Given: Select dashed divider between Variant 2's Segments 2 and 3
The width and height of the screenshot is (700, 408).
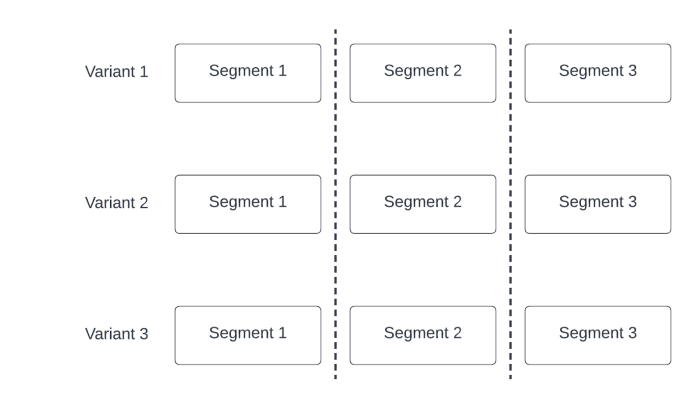Looking at the screenshot, I should pyautogui.click(x=510, y=204).
